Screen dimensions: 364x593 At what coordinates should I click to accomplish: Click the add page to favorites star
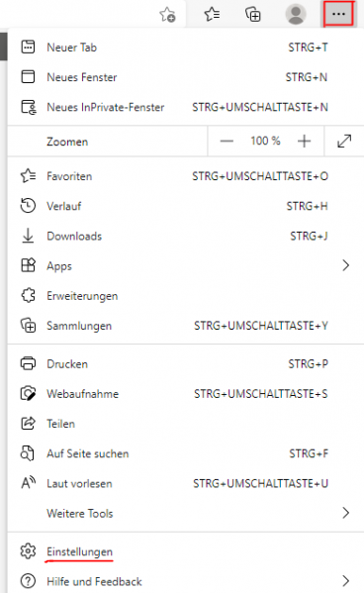(x=167, y=15)
